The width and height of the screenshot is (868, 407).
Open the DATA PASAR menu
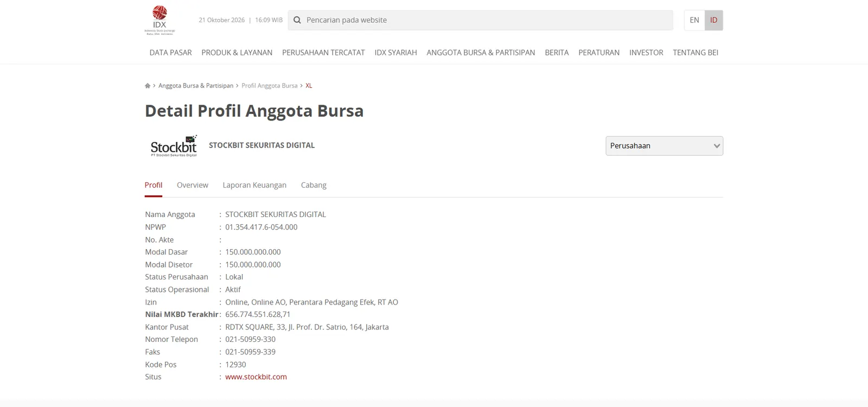point(170,53)
